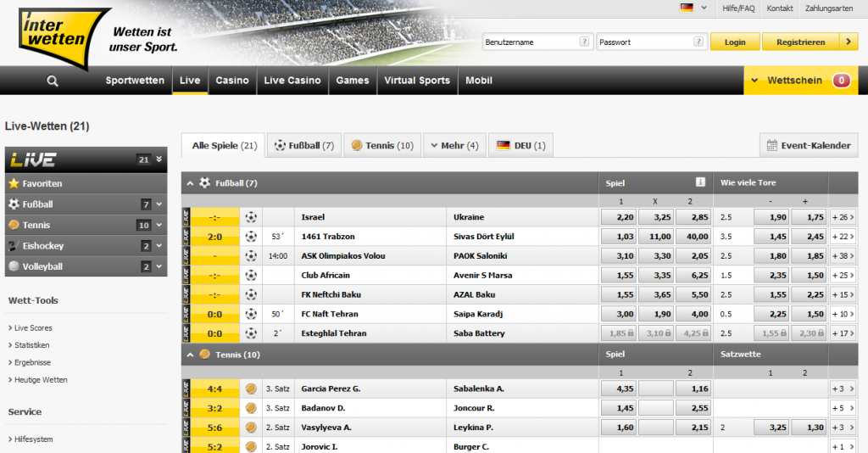Click the football icon in Israel row
Image resolution: width=868 pixels, height=453 pixels.
[251, 217]
